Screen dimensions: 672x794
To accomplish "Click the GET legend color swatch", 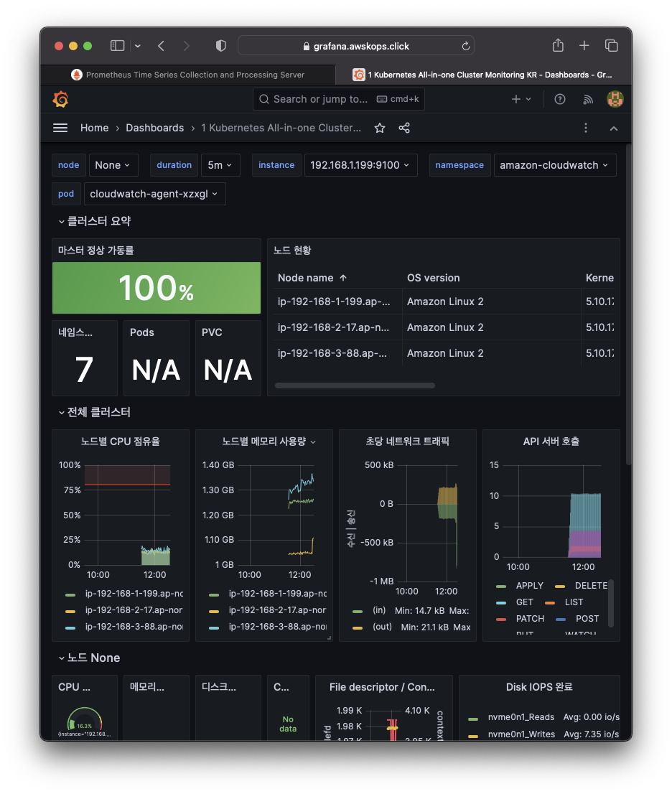I will (x=501, y=603).
